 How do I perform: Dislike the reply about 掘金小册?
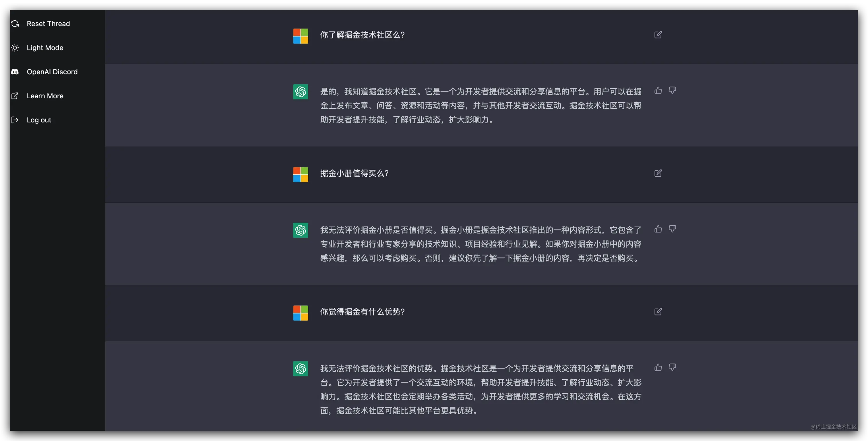(672, 229)
